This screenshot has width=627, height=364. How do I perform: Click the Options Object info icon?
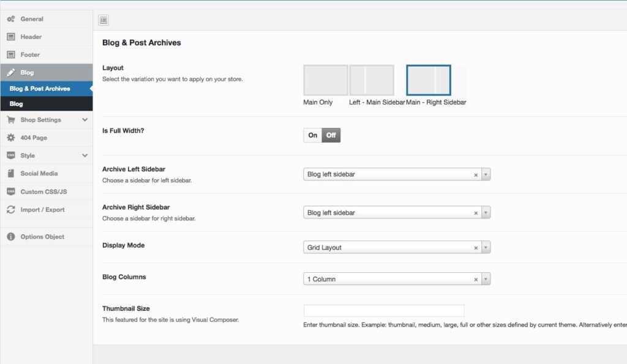[x=11, y=237]
